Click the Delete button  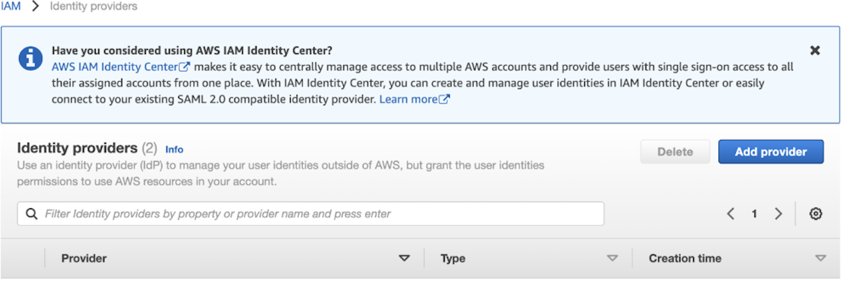coord(675,152)
